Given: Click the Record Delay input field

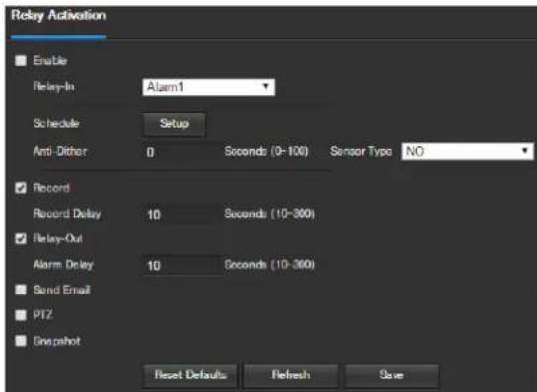Looking at the screenshot, I should [x=181, y=215].
